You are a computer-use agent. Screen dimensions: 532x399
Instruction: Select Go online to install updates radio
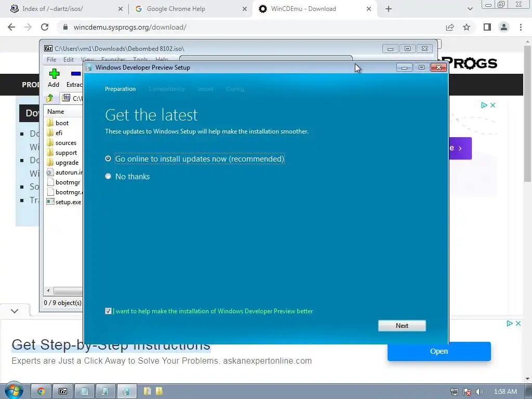[x=108, y=158]
